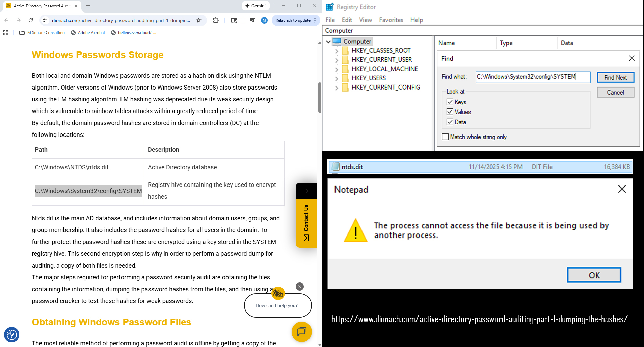Uncheck the Keys checkbox
This screenshot has width=644, height=347.
pyautogui.click(x=450, y=102)
